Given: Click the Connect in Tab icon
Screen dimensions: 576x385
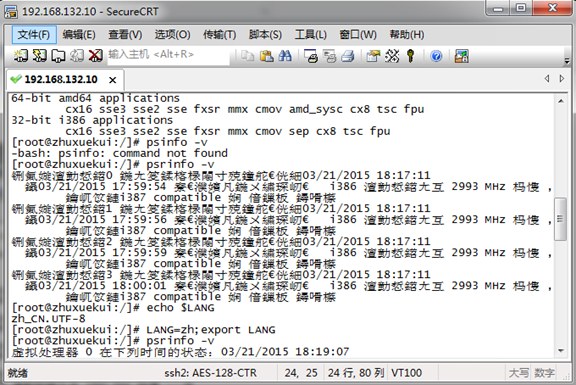Looking at the screenshot, I should [58, 56].
